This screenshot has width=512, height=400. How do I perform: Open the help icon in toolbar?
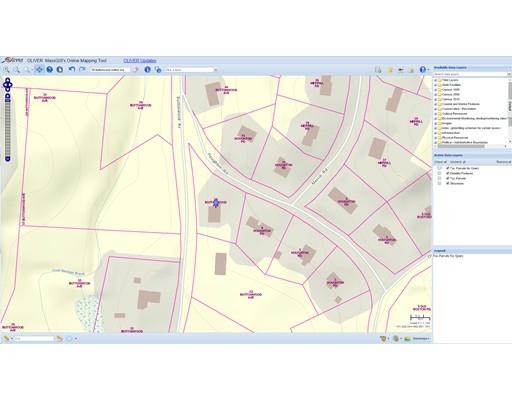[x=423, y=70]
